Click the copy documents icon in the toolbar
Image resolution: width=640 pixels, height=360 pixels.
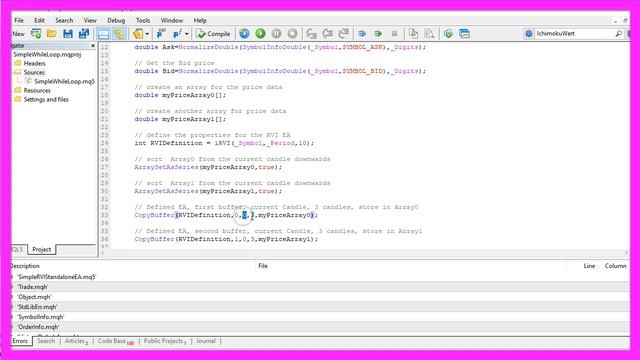point(413,34)
